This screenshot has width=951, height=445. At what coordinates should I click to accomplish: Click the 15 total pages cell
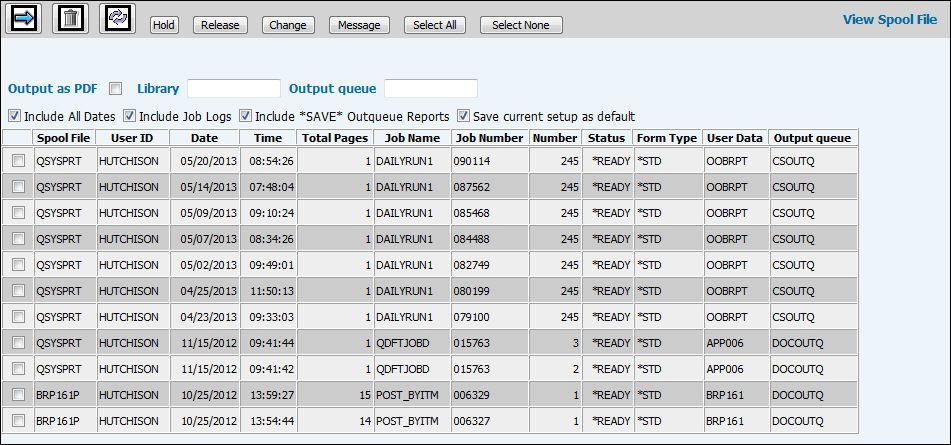[x=335, y=395]
